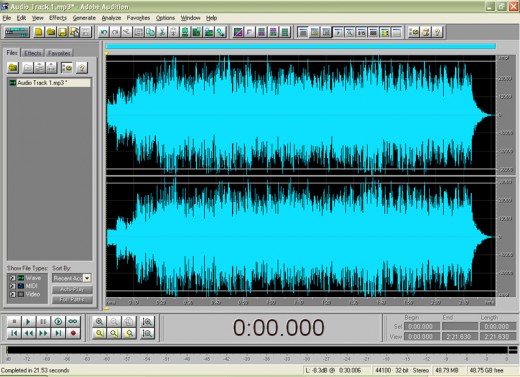Click the Rewind transport button
Viewport: 520px width, 377px height.
28,333
